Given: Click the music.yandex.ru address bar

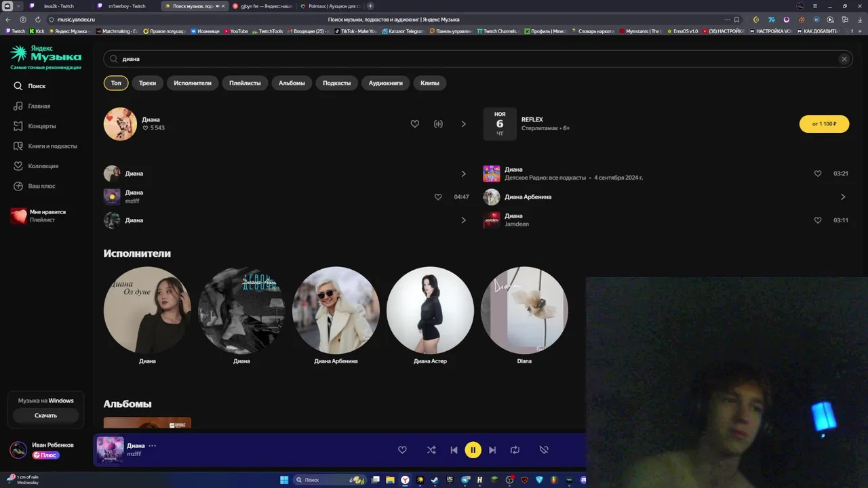Looking at the screenshot, I should click(x=76, y=20).
